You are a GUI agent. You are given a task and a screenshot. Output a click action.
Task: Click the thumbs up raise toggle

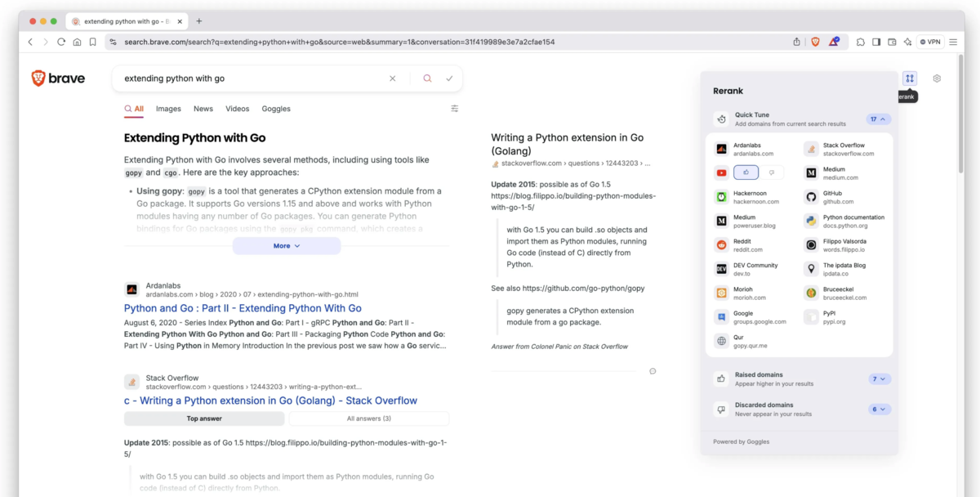(x=746, y=172)
